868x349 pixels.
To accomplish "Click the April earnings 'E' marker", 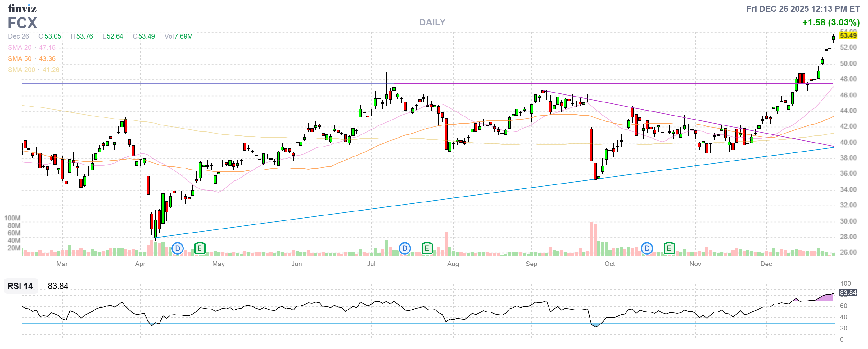I will pyautogui.click(x=200, y=249).
